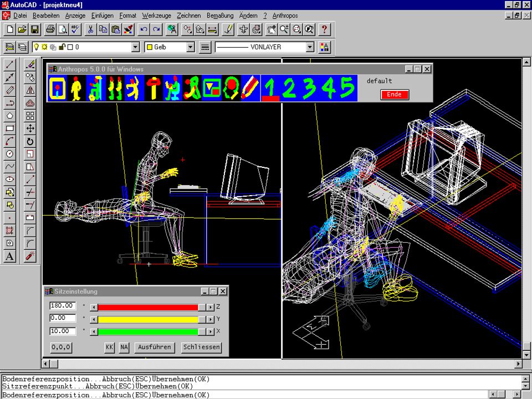Open the layer dropdown list arrow
Image resolution: width=532 pixels, height=399 pixels.
135,47
